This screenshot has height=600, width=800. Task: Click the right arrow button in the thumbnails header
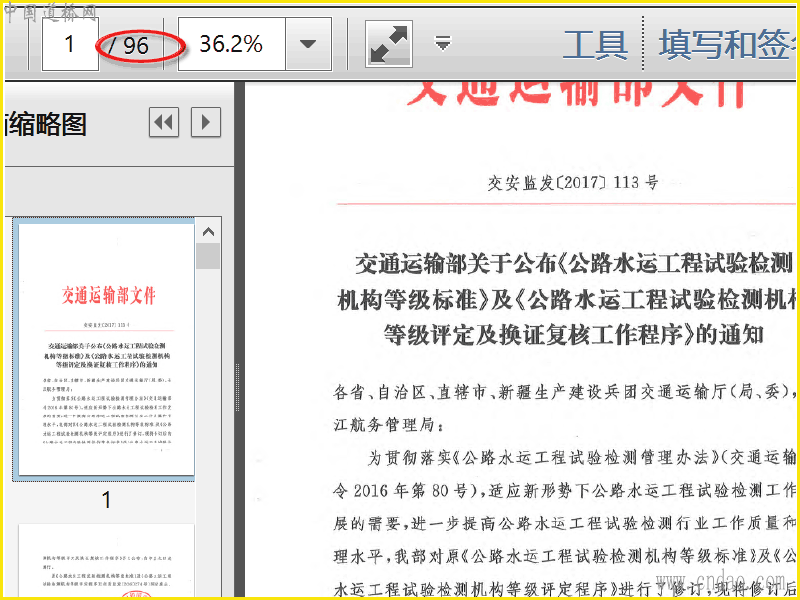(x=206, y=122)
